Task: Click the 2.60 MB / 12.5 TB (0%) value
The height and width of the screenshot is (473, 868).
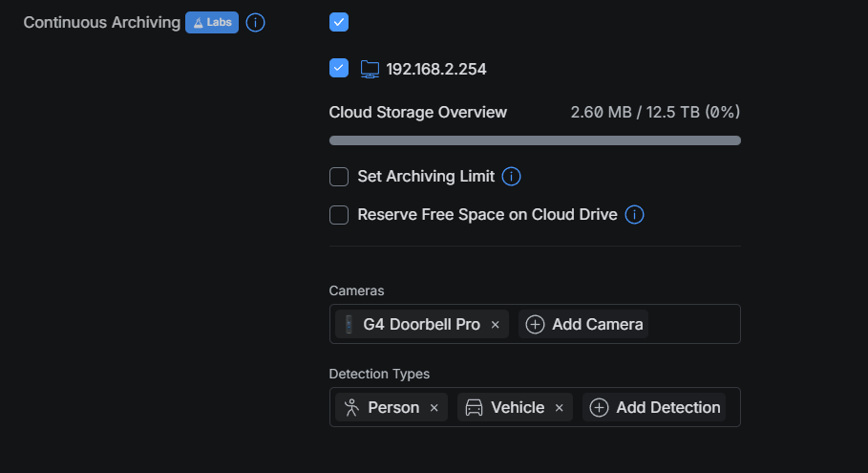Action: [655, 113]
